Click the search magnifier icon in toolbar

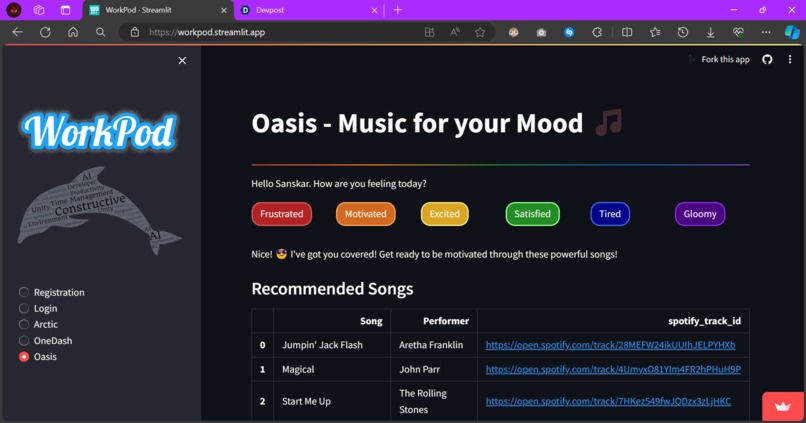pyautogui.click(x=101, y=32)
